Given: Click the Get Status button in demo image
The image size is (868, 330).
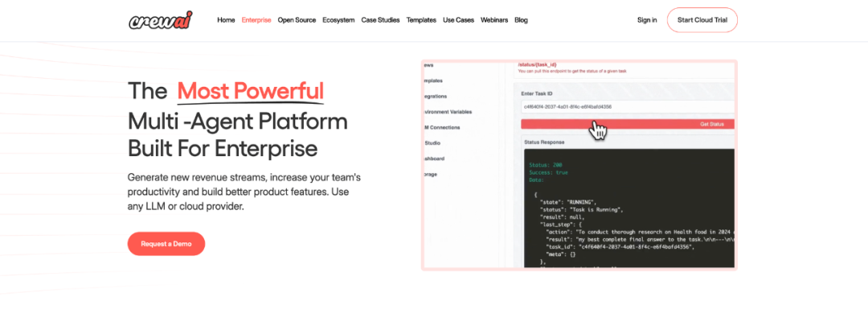Looking at the screenshot, I should pos(628,124).
